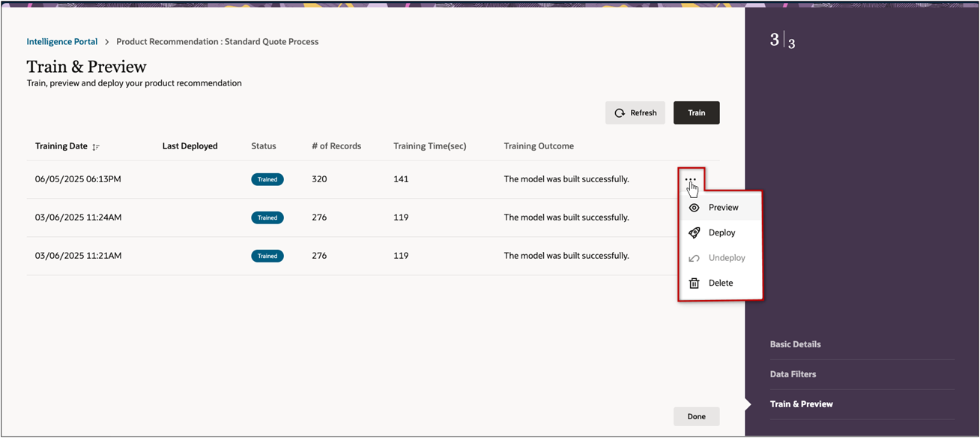This screenshot has height=438, width=980.
Task: Choose Deploy in the actions menu
Action: click(x=722, y=233)
